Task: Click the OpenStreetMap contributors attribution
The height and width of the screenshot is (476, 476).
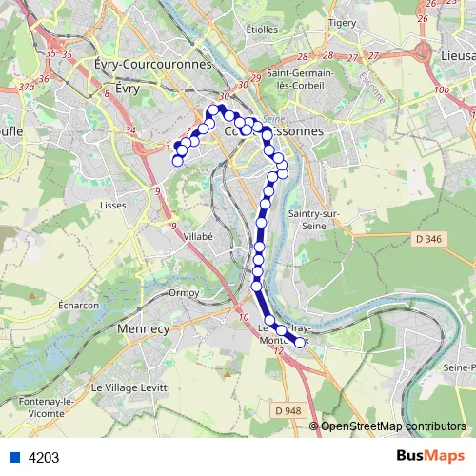Action: coord(387,426)
